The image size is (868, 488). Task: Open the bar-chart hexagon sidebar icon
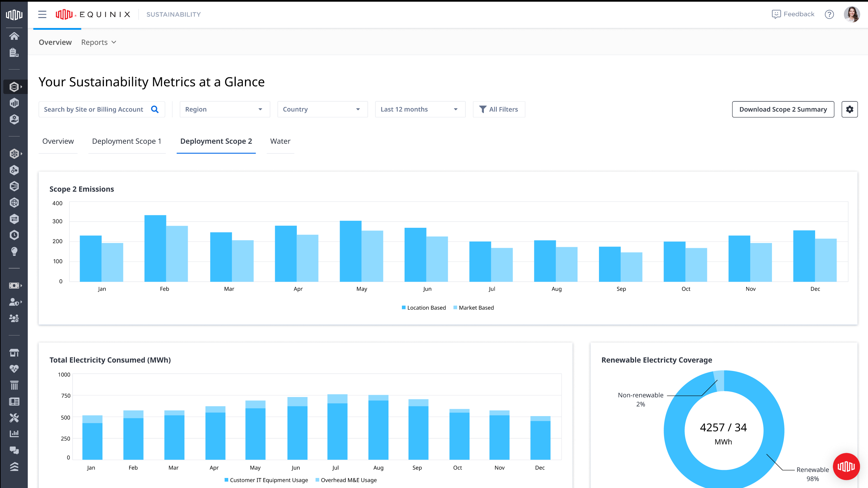14,103
